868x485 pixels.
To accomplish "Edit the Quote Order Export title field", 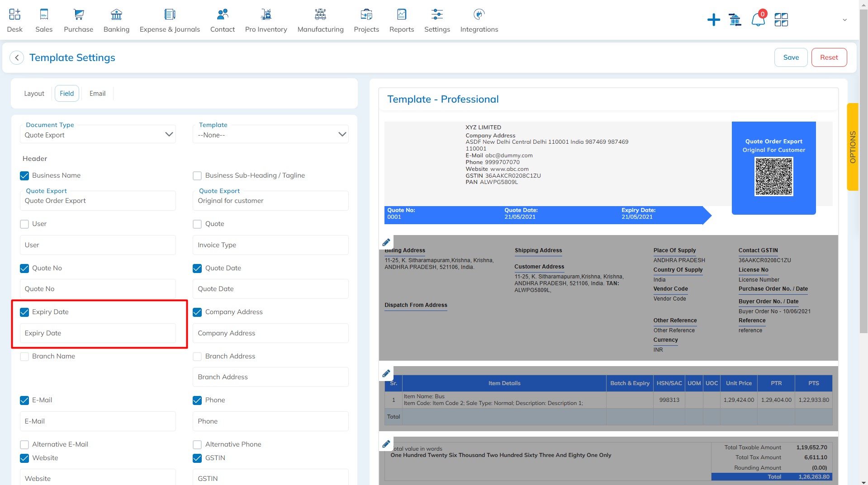I will (98, 201).
